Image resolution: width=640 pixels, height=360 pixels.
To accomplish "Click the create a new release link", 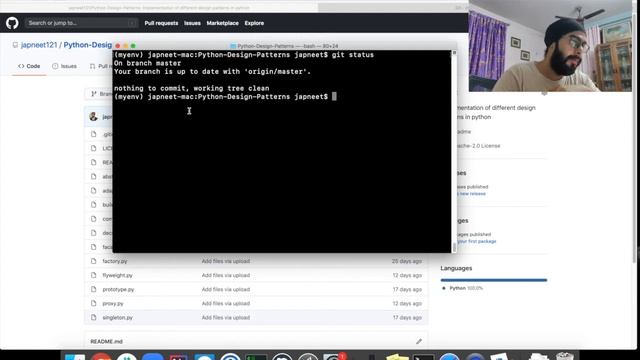I will pyautogui.click(x=471, y=194).
